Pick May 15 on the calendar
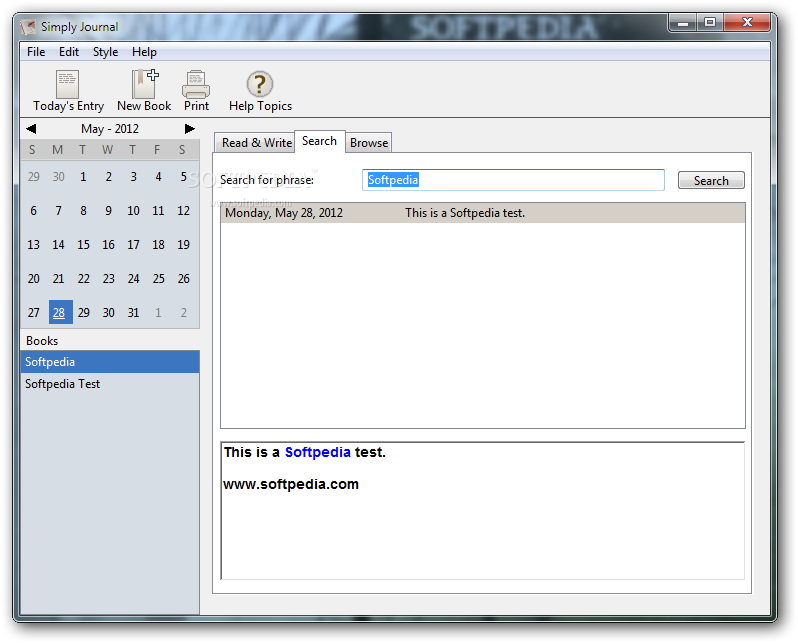 [x=83, y=245]
